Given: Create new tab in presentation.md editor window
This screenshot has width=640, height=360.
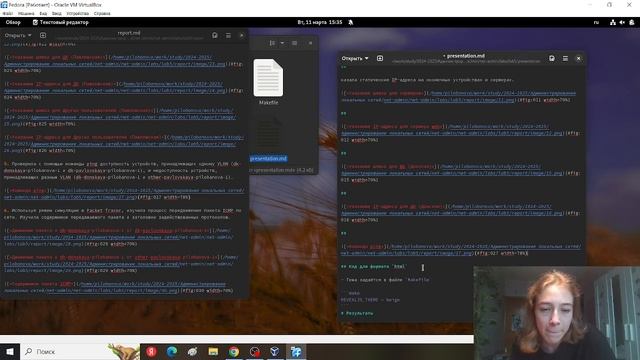Looking at the screenshot, I should (x=380, y=58).
